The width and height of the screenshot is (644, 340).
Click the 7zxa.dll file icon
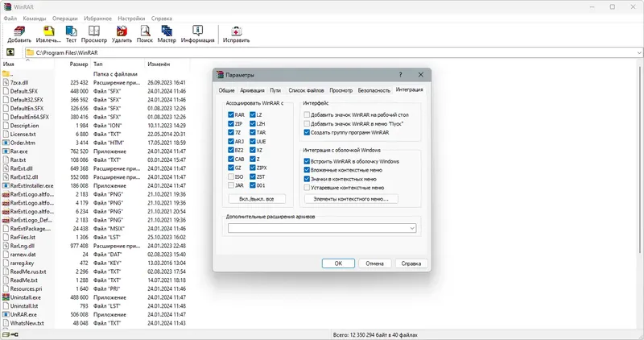pos(6,82)
